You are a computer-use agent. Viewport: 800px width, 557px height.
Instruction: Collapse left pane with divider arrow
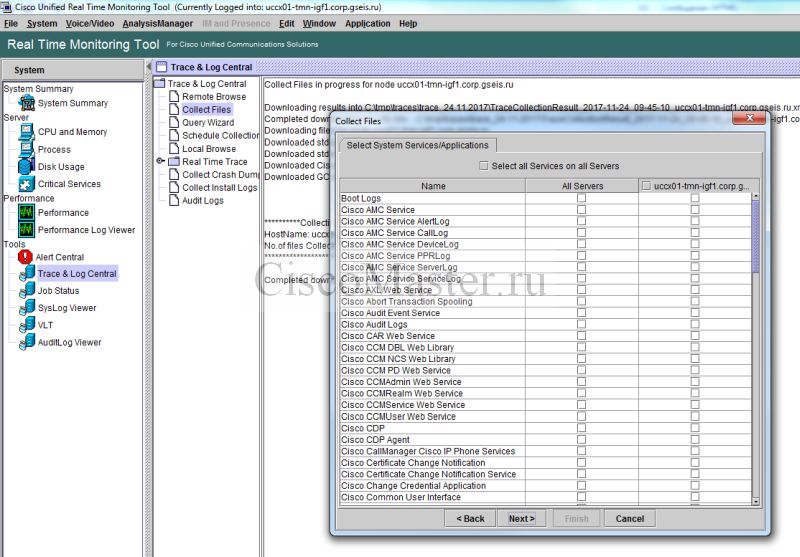coord(148,67)
